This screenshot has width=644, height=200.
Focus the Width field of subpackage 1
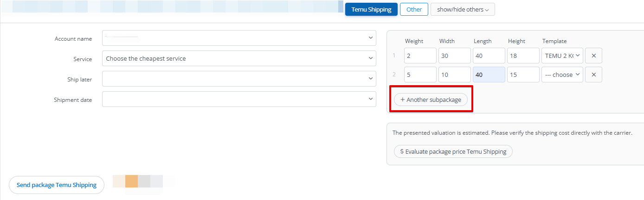click(454, 56)
